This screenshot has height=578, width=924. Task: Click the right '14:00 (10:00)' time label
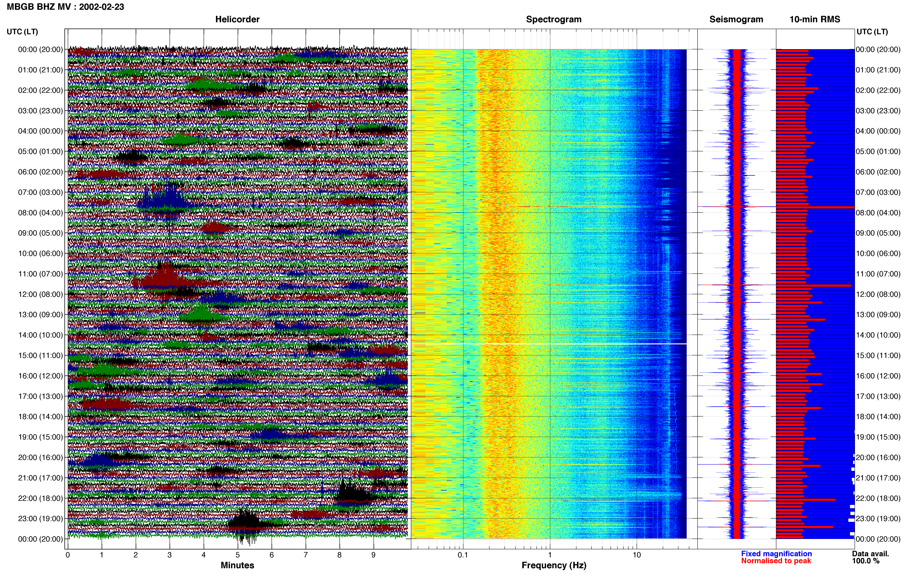click(878, 335)
